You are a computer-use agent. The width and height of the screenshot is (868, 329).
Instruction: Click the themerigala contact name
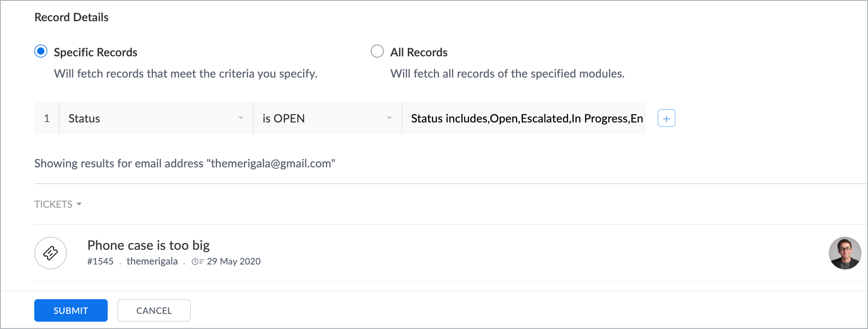[x=152, y=262]
